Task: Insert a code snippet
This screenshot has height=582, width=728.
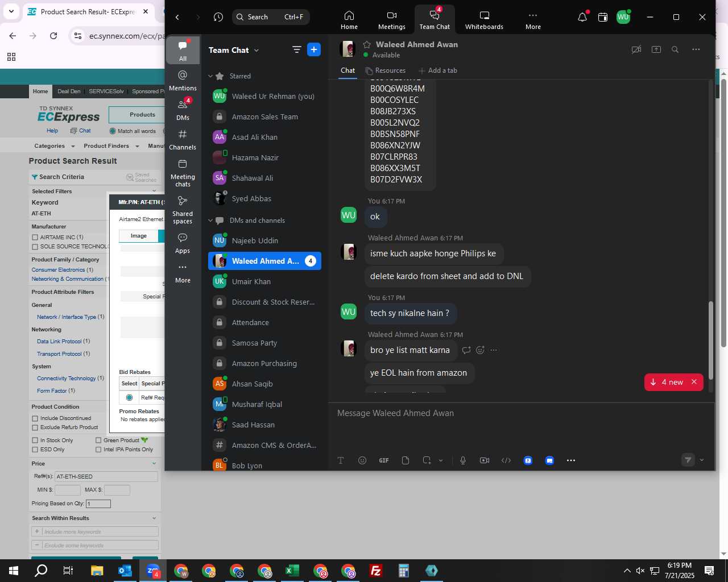Action: tap(506, 460)
